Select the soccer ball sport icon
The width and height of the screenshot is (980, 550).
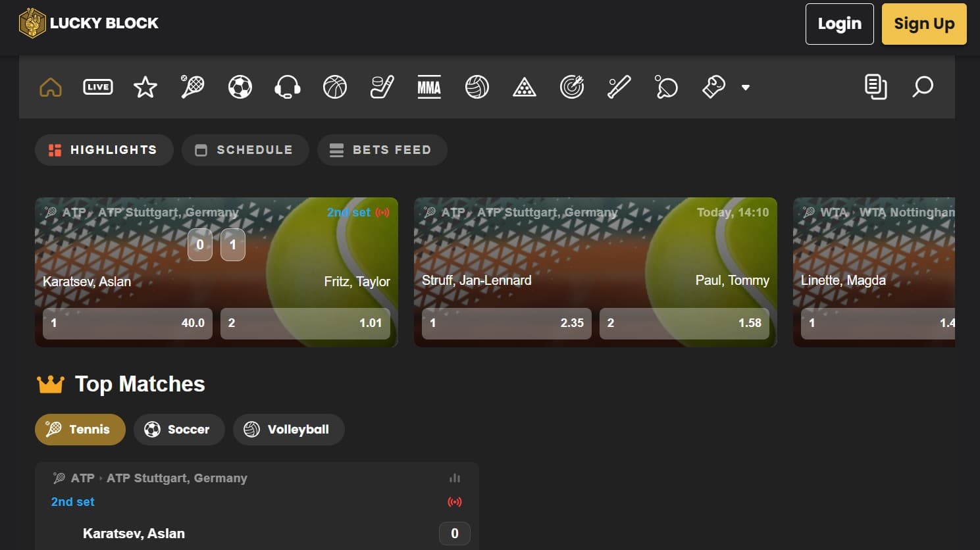(240, 87)
